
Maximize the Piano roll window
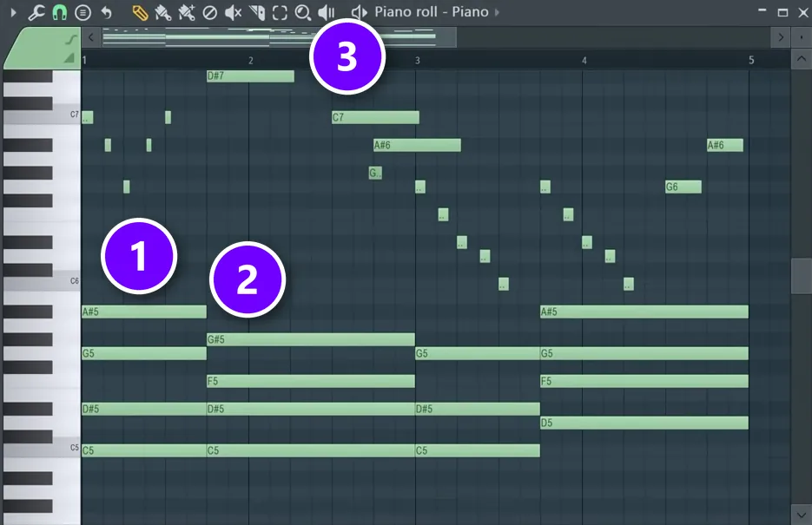tap(782, 12)
